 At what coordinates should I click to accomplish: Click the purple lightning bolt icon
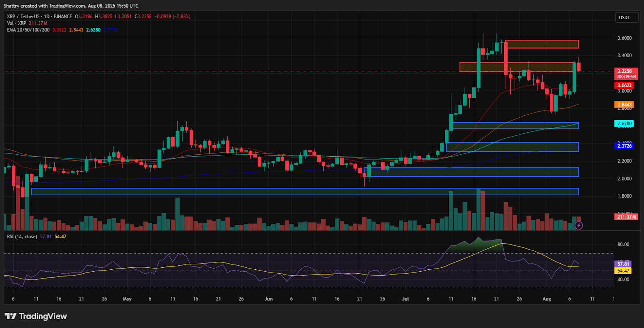pos(578,225)
